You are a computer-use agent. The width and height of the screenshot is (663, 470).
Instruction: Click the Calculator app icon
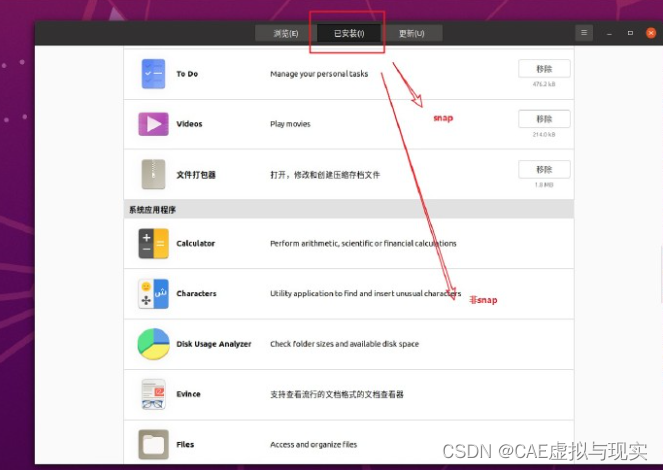coord(153,243)
